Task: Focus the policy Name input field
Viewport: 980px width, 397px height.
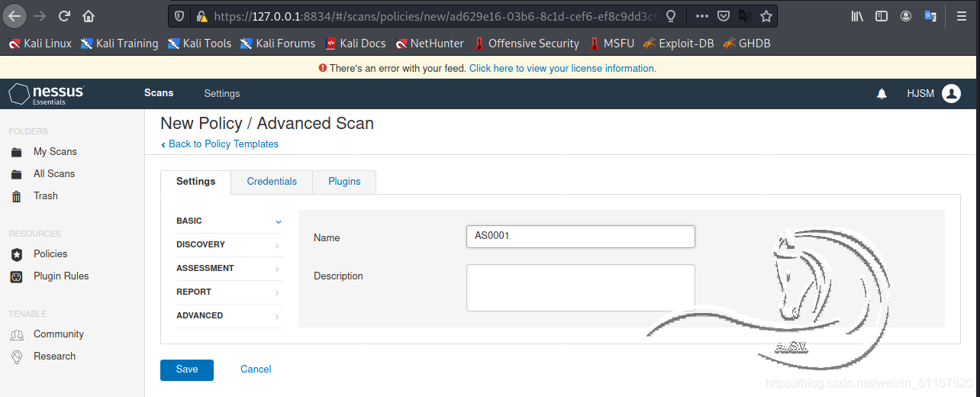Action: coord(581,237)
